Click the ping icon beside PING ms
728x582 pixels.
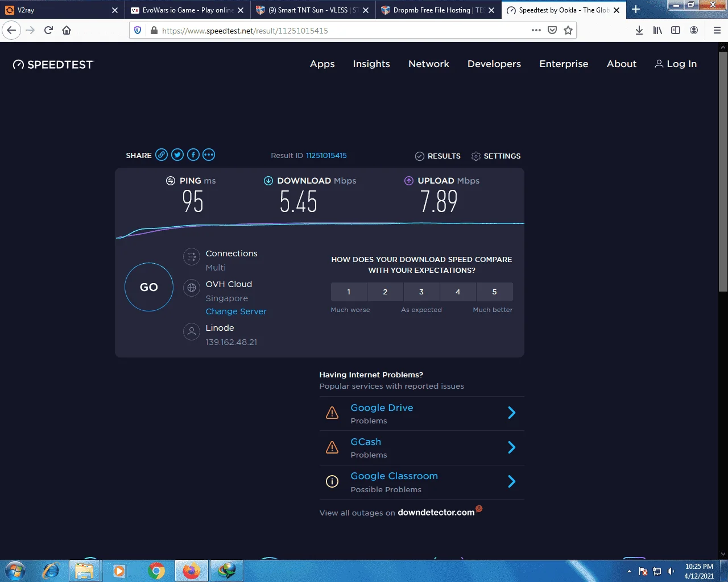tap(170, 181)
